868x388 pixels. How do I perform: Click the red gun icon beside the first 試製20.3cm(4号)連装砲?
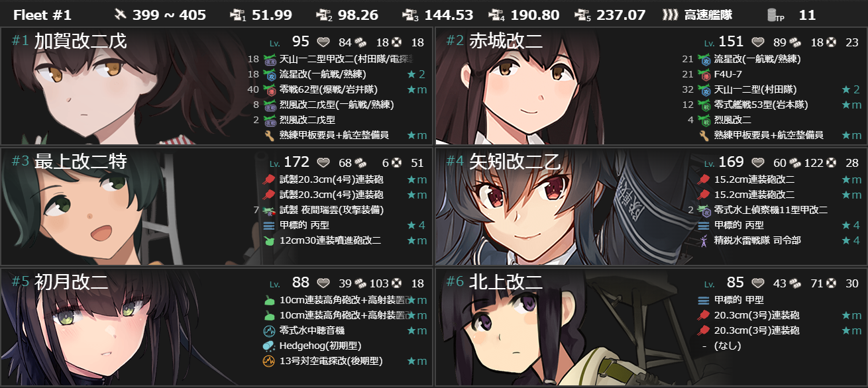click(268, 179)
